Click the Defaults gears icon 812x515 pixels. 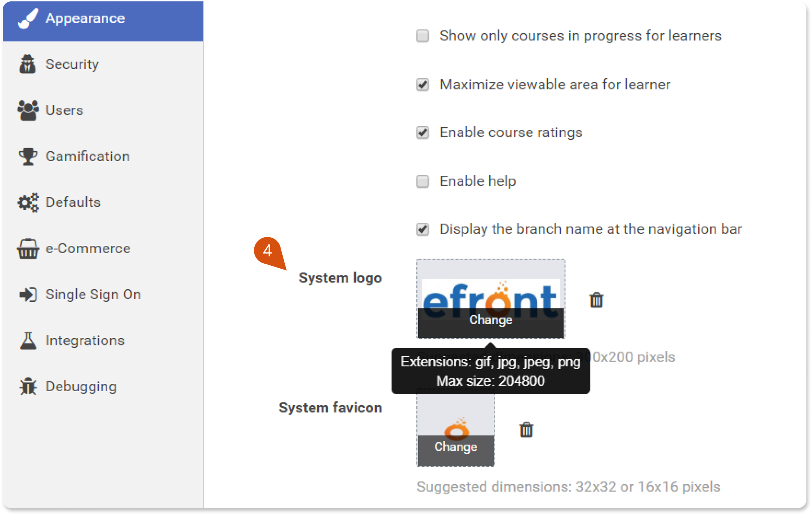coord(28,202)
